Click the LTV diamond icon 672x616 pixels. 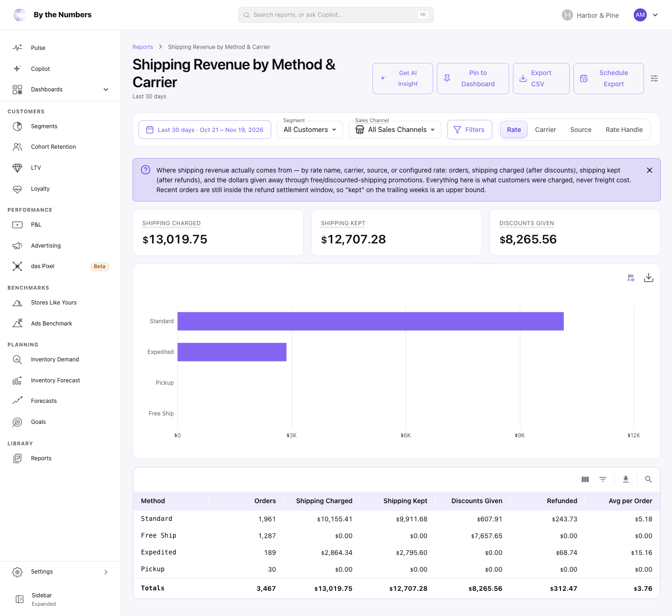[x=17, y=168]
